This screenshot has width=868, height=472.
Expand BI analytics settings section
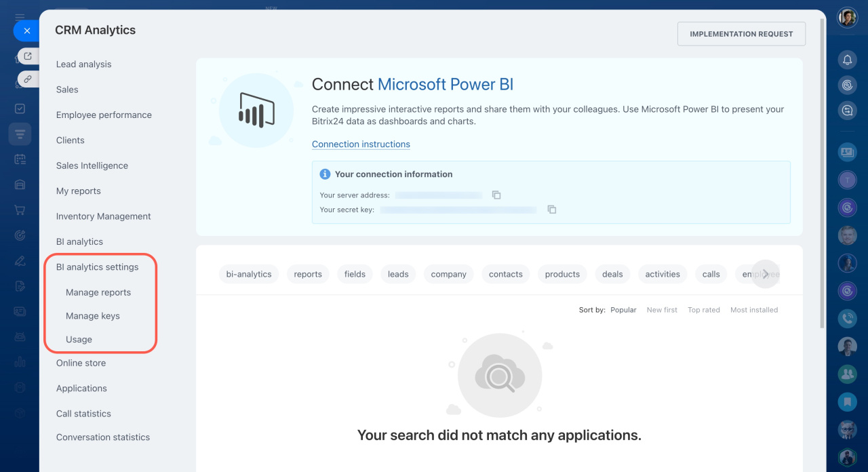click(x=97, y=267)
